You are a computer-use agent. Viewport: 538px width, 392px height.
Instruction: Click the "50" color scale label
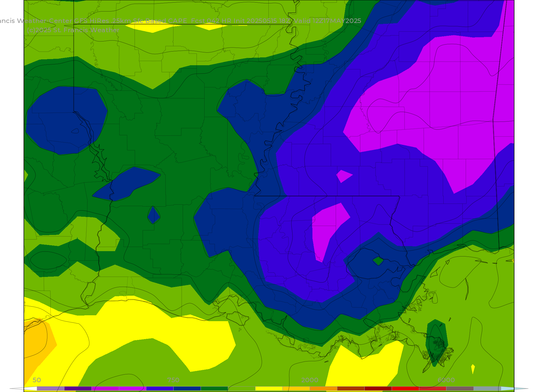[37, 380]
